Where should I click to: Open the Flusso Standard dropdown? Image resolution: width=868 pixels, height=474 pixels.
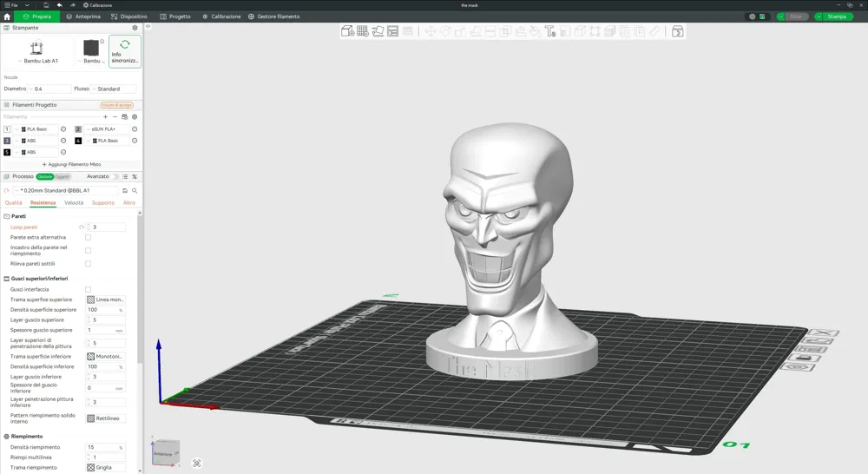[114, 89]
